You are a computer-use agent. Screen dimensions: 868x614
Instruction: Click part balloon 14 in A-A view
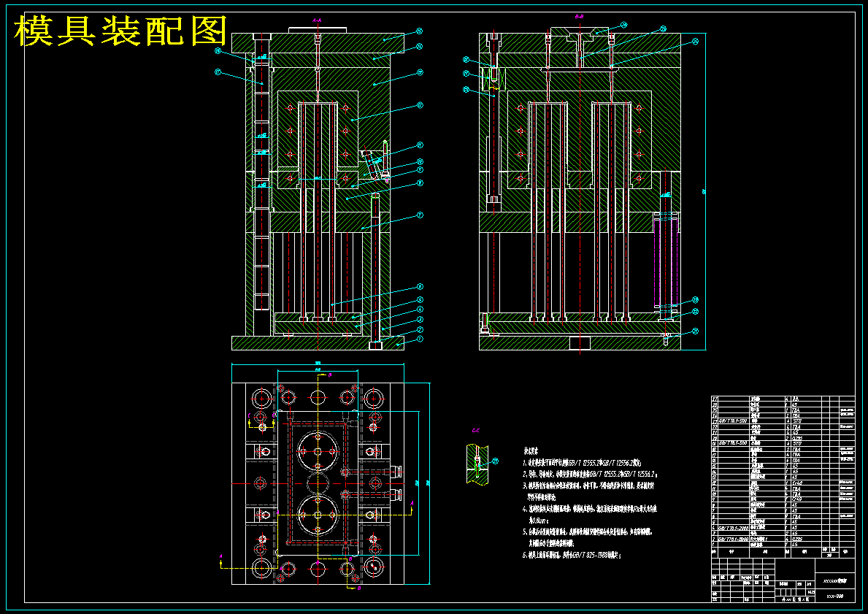(420, 47)
